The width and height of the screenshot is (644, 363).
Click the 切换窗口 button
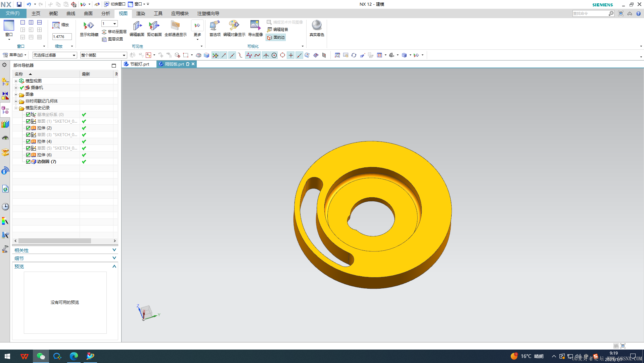tap(114, 4)
